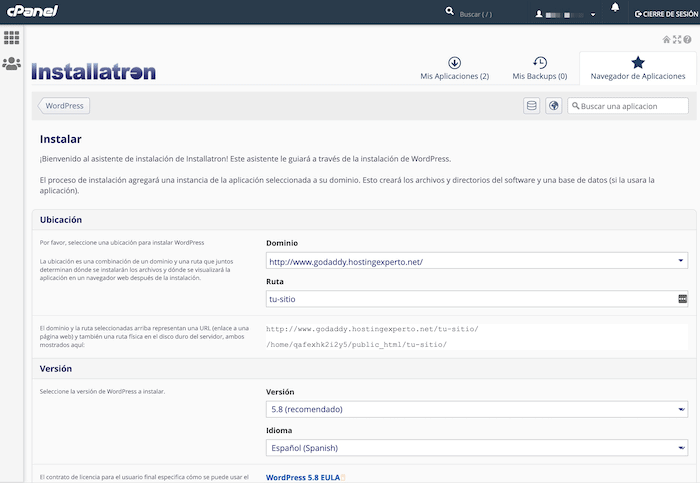Click the database stack icon button
The height and width of the screenshot is (483, 700).
[x=532, y=106]
